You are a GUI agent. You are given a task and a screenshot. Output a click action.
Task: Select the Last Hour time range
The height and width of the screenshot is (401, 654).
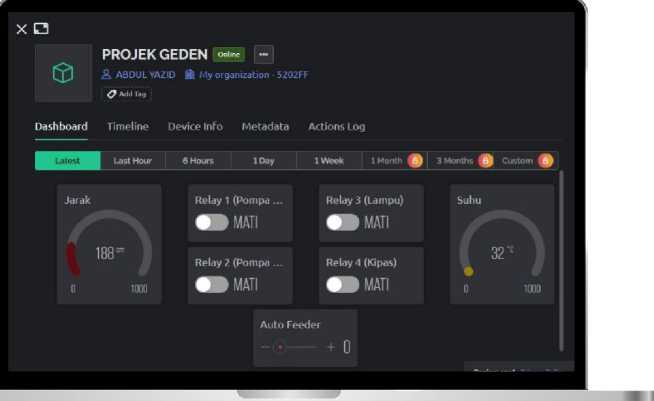pyautogui.click(x=133, y=161)
